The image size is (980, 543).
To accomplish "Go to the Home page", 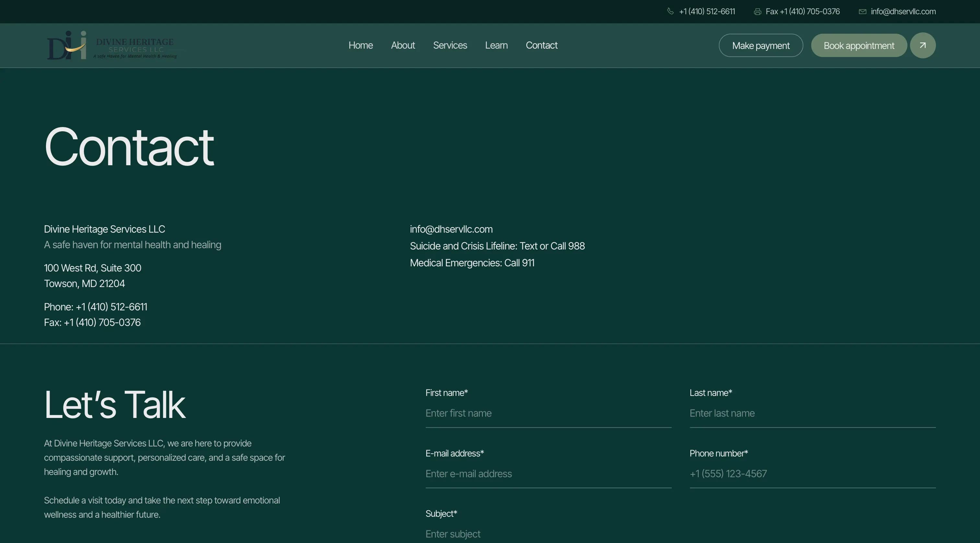I will click(361, 45).
